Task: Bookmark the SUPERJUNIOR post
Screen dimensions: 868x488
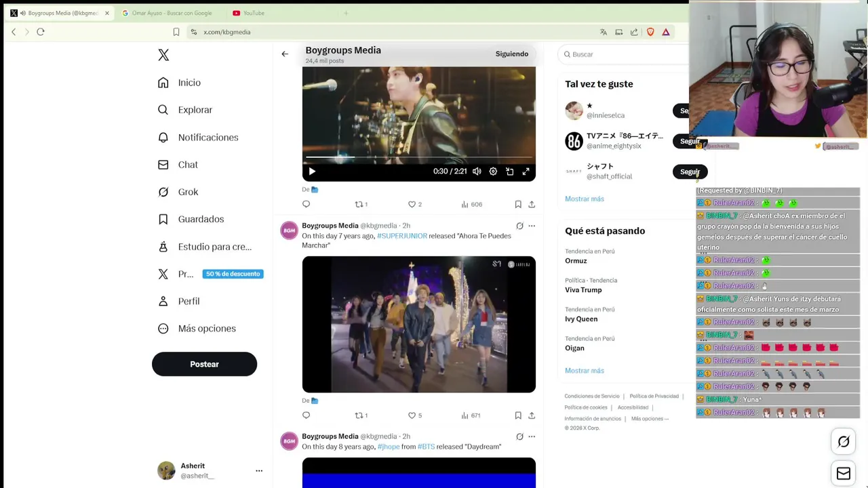Action: [518, 415]
